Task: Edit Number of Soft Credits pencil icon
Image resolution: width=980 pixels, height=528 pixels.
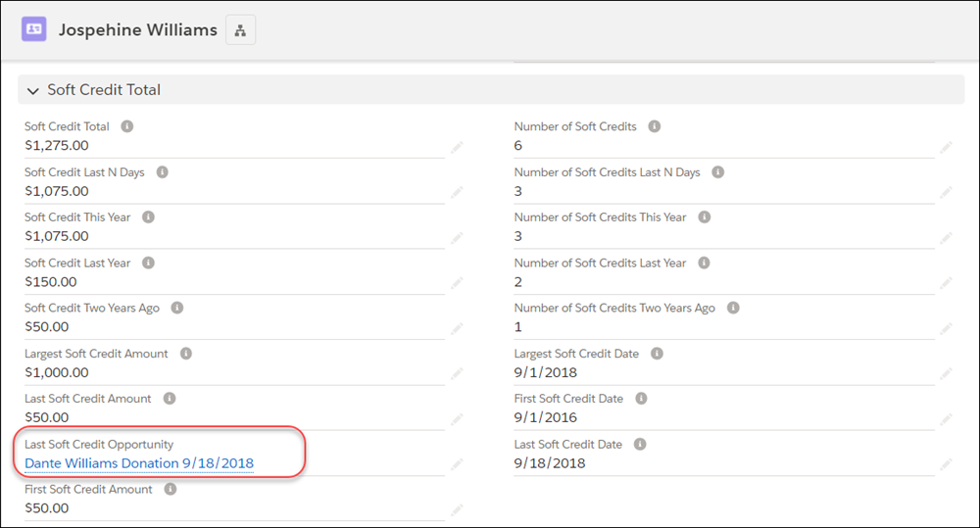Action: (x=946, y=148)
